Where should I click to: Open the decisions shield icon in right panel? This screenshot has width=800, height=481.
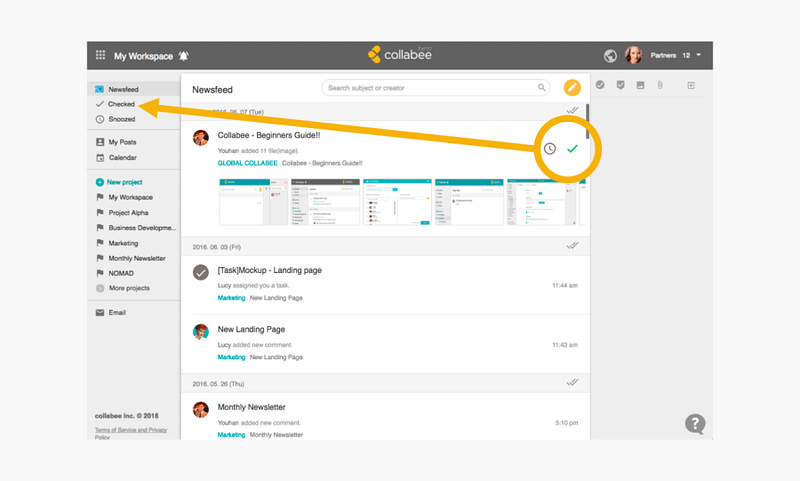[x=620, y=85]
